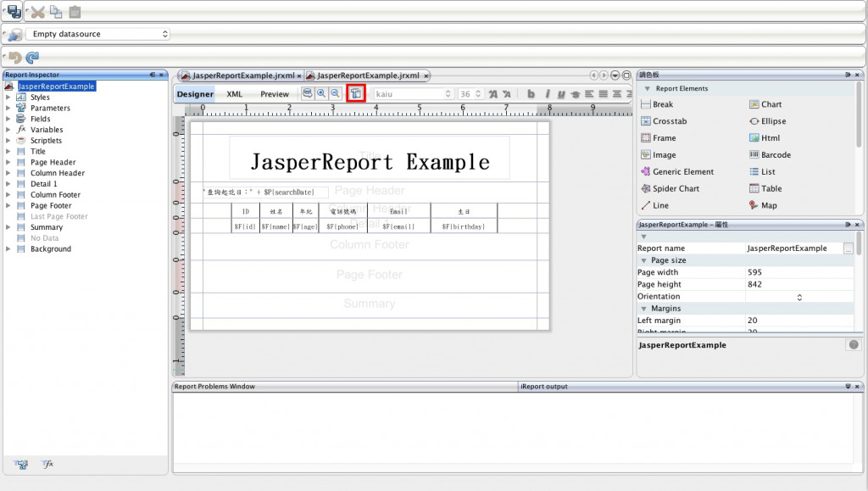Pick the Ellipse element from palette
This screenshot has height=491, width=868.
(768, 121)
